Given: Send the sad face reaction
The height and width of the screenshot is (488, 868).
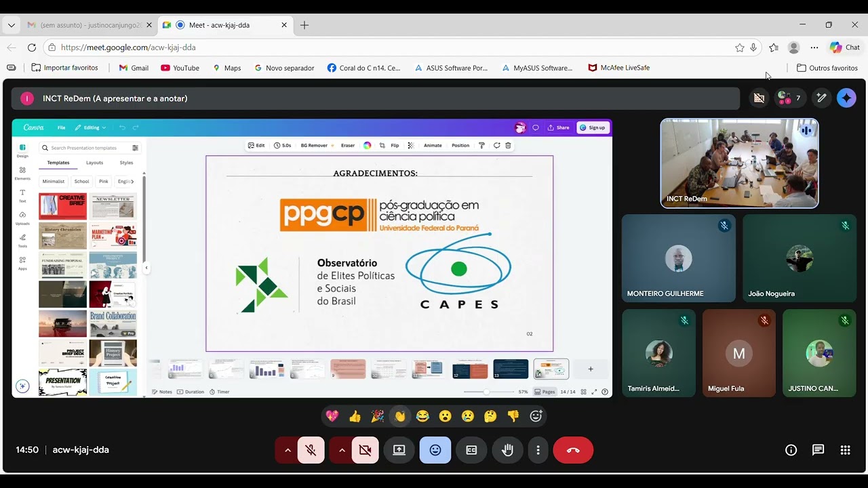Looking at the screenshot, I should (x=468, y=416).
